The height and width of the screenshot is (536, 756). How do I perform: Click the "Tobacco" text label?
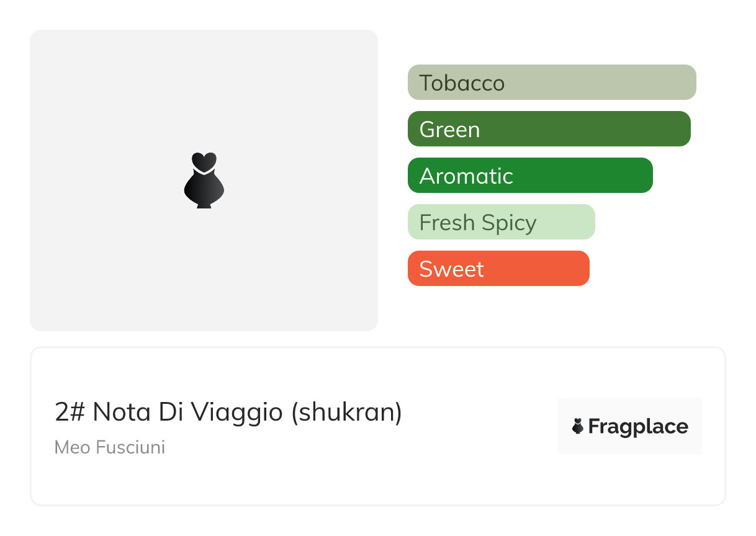462,83
